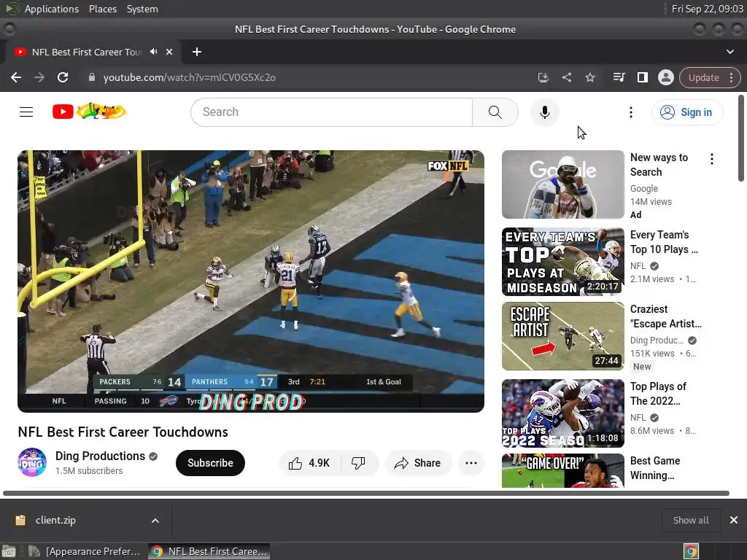
Task: Click the site lock icon
Action: 91,77
